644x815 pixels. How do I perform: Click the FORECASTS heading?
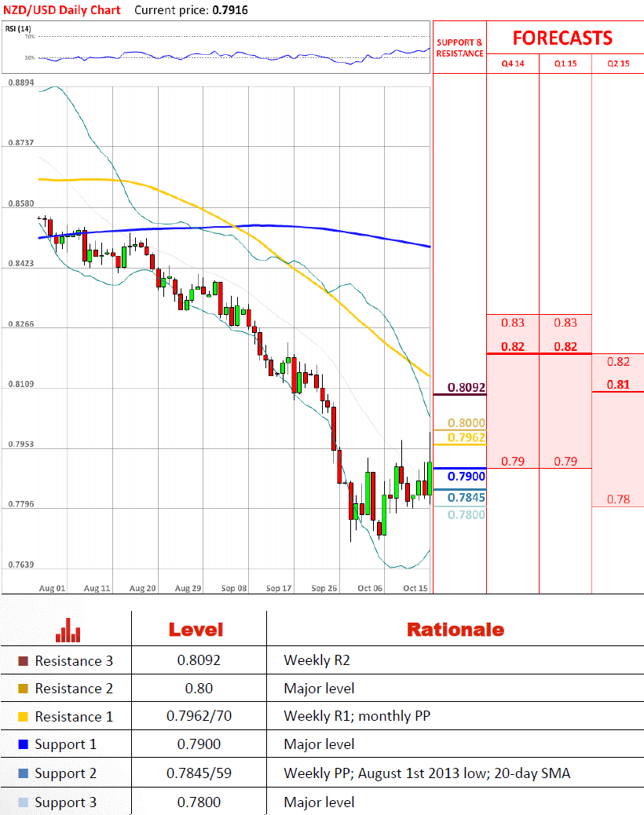tap(562, 38)
